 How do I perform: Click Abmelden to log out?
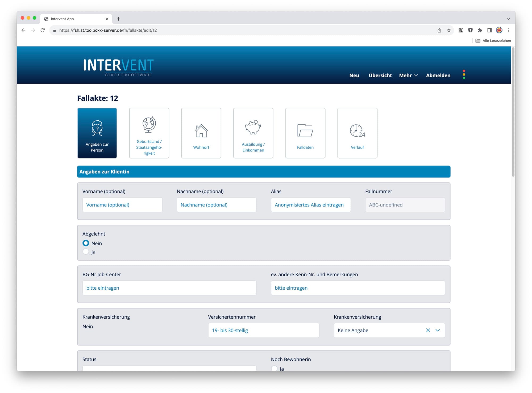438,75
